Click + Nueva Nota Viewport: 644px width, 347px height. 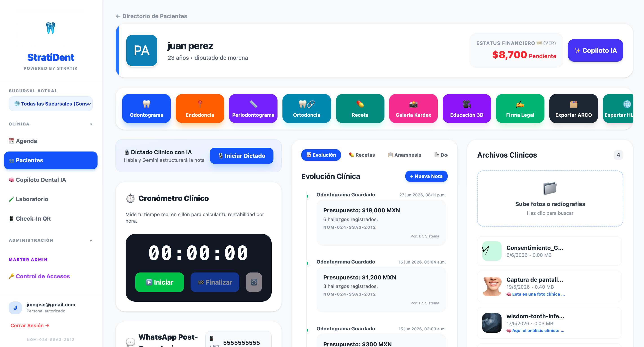point(426,176)
